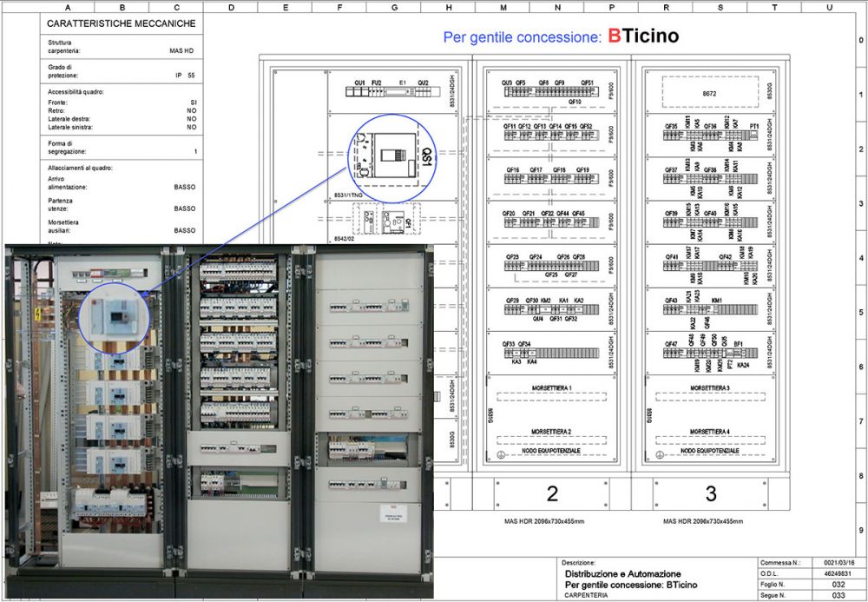868x602 pixels.
Task: Select the dashed box labeled "8672"
Action: 710,92
